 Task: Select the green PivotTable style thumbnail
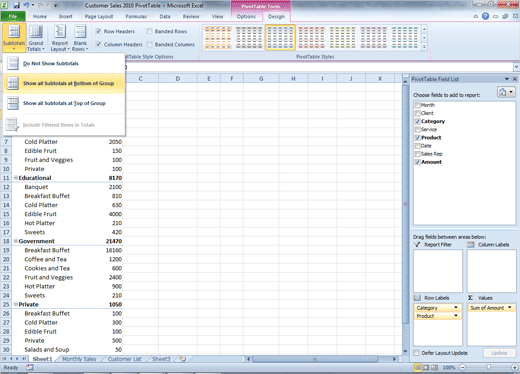pos(342,38)
